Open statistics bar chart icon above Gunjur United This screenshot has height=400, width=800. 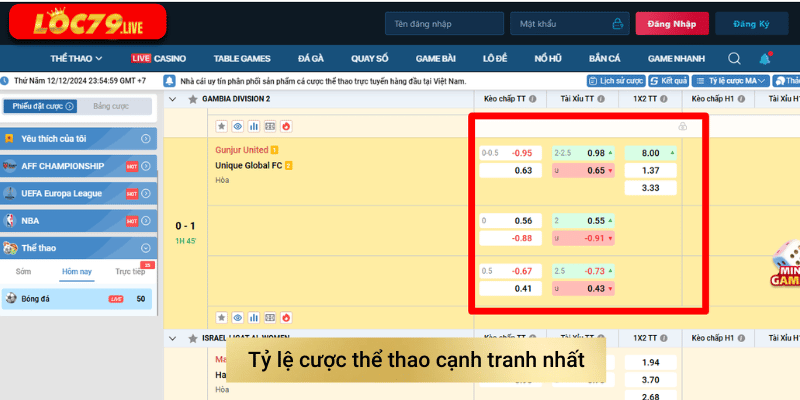tap(254, 126)
